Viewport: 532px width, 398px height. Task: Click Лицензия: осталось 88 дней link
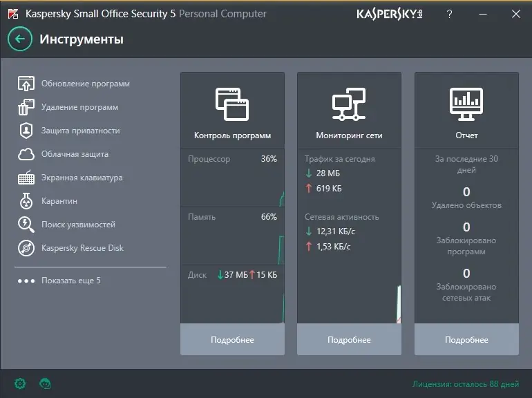coord(466,383)
